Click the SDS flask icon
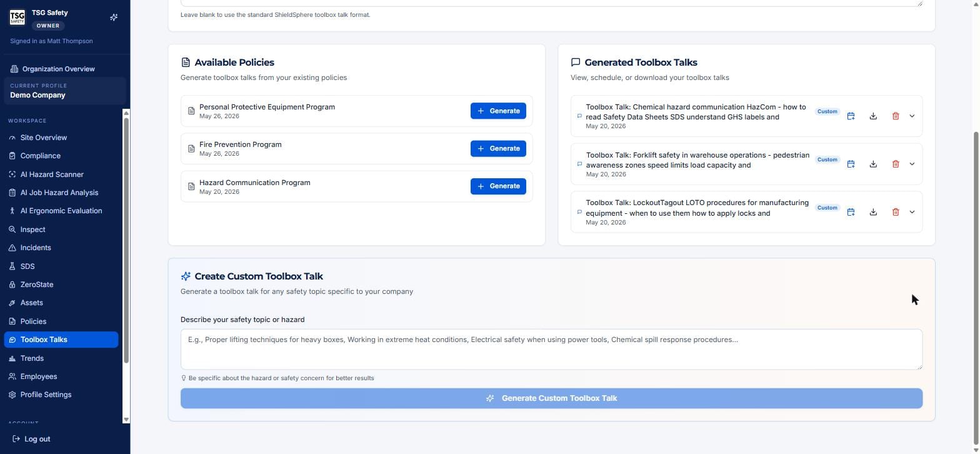 click(x=12, y=266)
